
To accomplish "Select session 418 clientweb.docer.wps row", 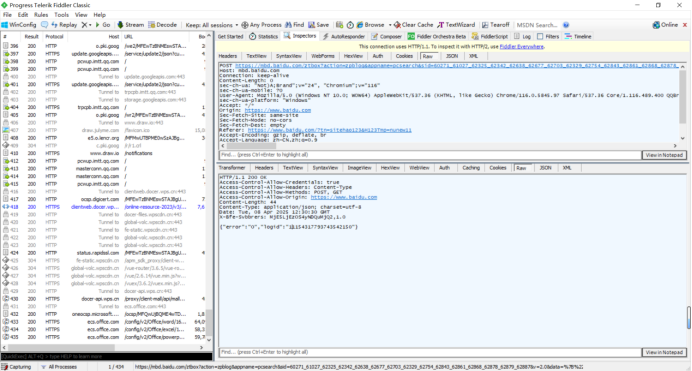I will tap(104, 207).
